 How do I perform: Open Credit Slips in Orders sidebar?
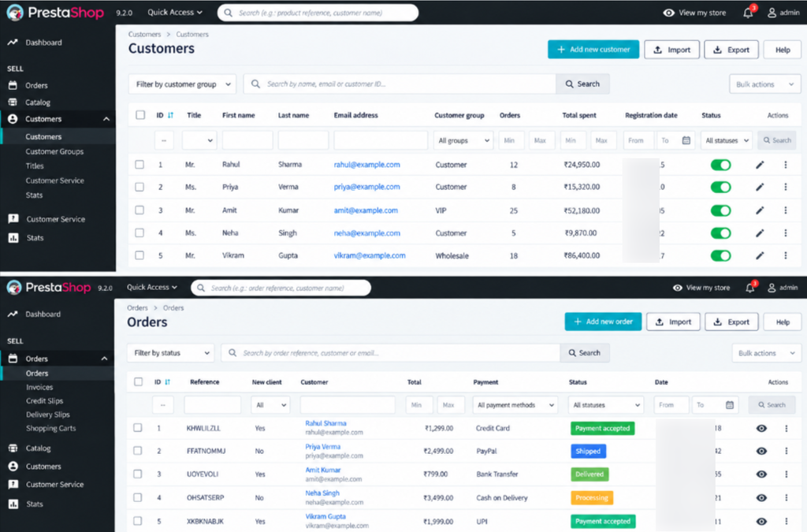(45, 401)
